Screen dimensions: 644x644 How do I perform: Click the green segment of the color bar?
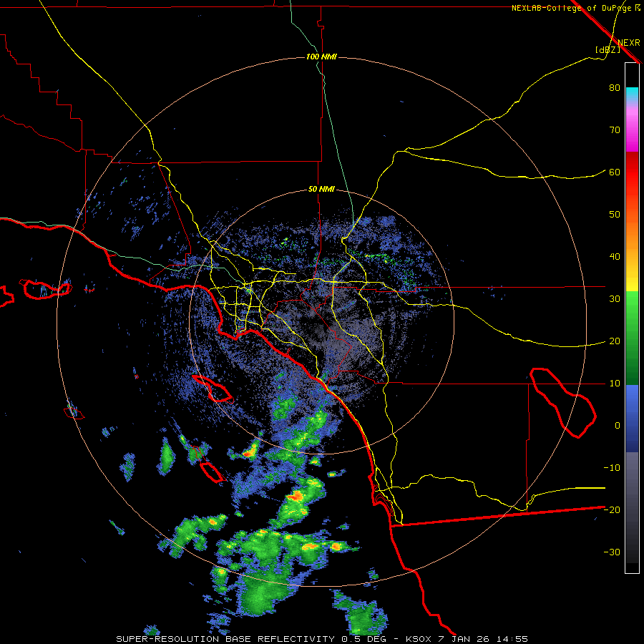coord(632,338)
